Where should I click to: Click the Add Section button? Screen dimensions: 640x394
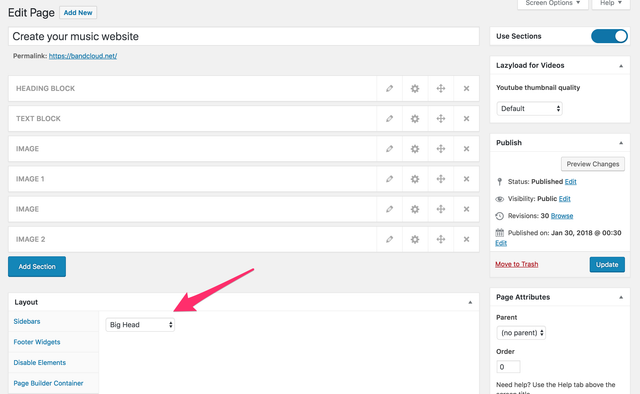point(37,267)
